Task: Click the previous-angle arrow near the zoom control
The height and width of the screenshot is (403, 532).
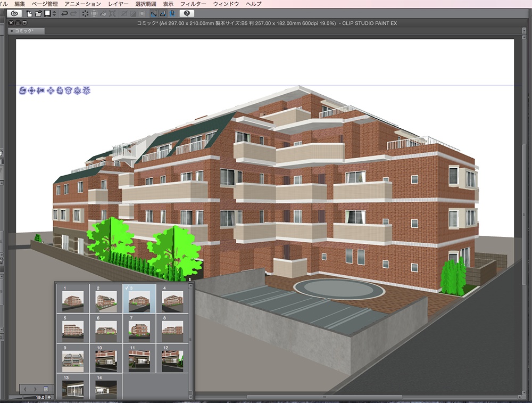Action: 25,389
